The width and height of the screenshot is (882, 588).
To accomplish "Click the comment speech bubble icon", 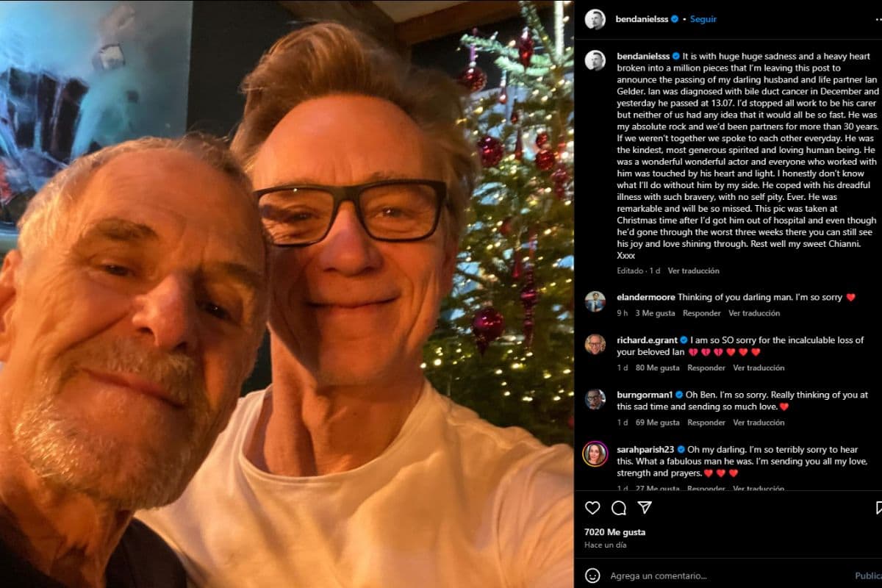I will 619,508.
